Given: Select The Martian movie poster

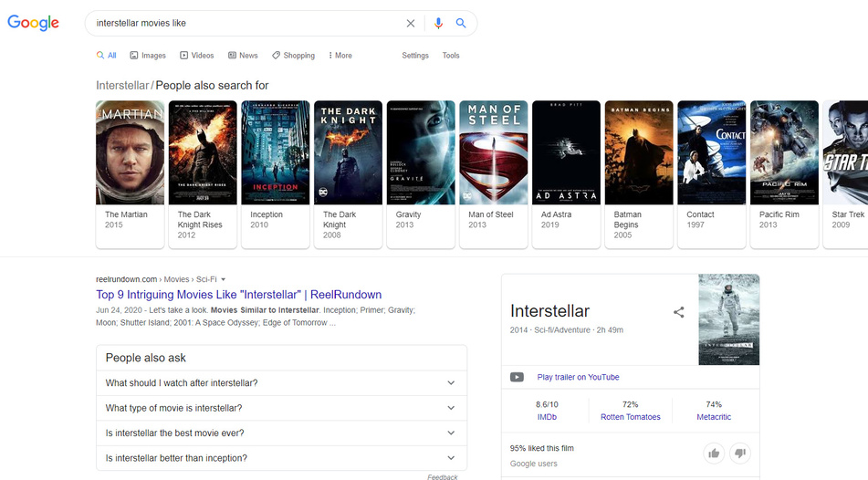Looking at the screenshot, I should 131,152.
